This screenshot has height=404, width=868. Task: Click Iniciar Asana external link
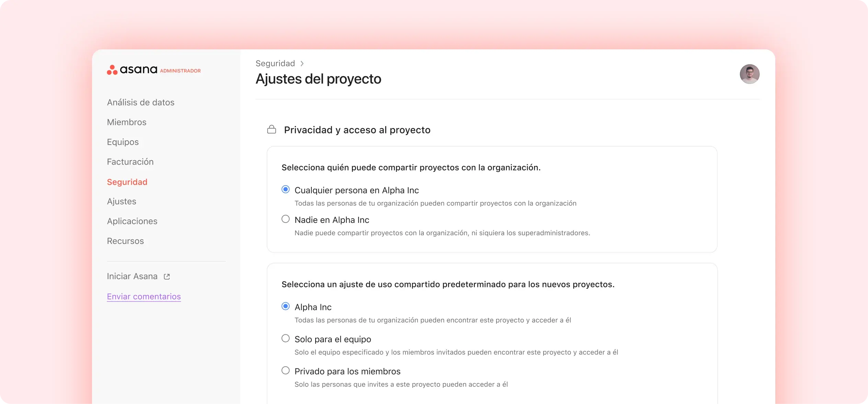(x=137, y=276)
